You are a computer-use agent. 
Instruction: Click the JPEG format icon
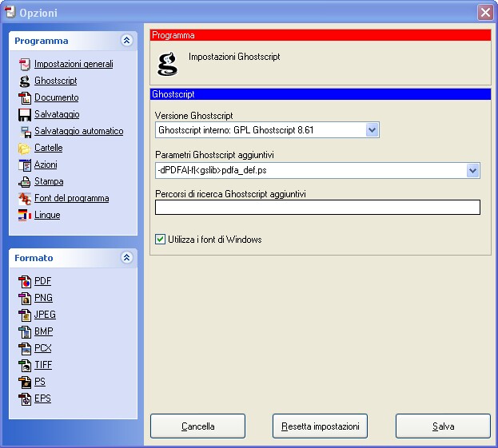[x=25, y=315]
